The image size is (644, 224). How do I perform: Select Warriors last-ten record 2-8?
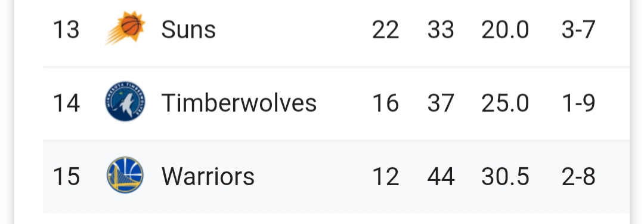pos(578,176)
